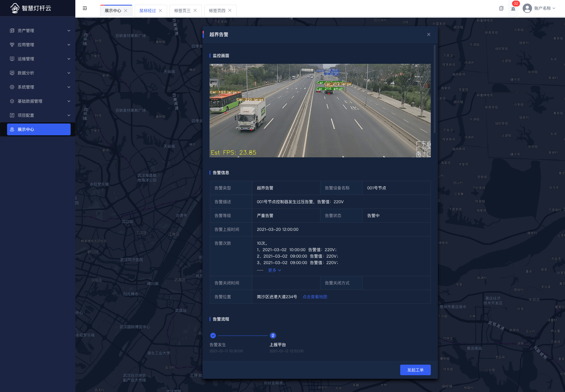
Task: Click step 2 上报平台 circle marker
Action: pyautogui.click(x=273, y=336)
